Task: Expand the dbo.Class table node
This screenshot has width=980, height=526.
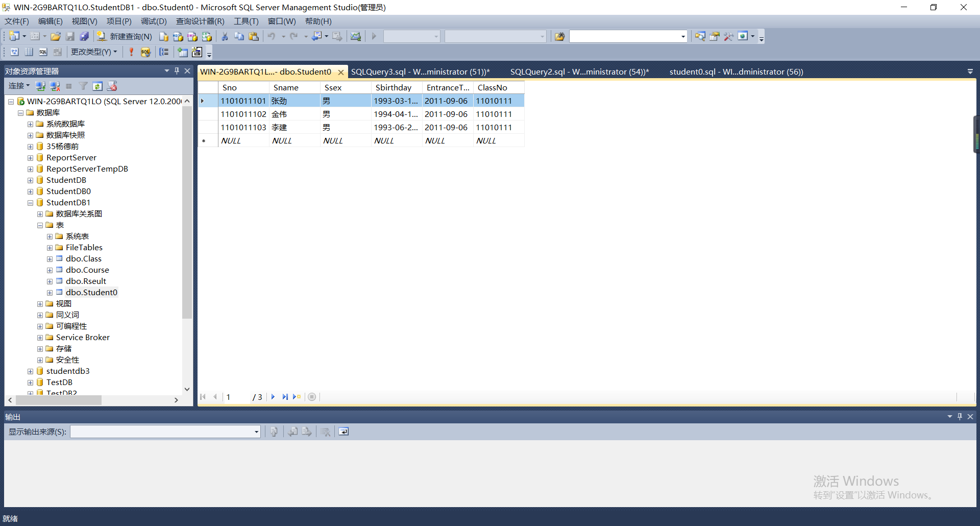Action: click(50, 259)
